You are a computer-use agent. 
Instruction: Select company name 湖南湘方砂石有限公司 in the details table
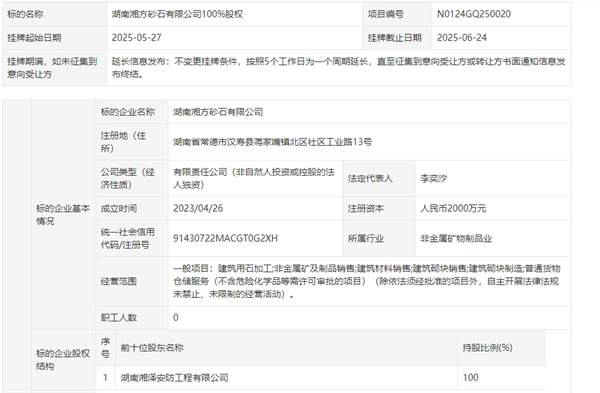coord(218,112)
